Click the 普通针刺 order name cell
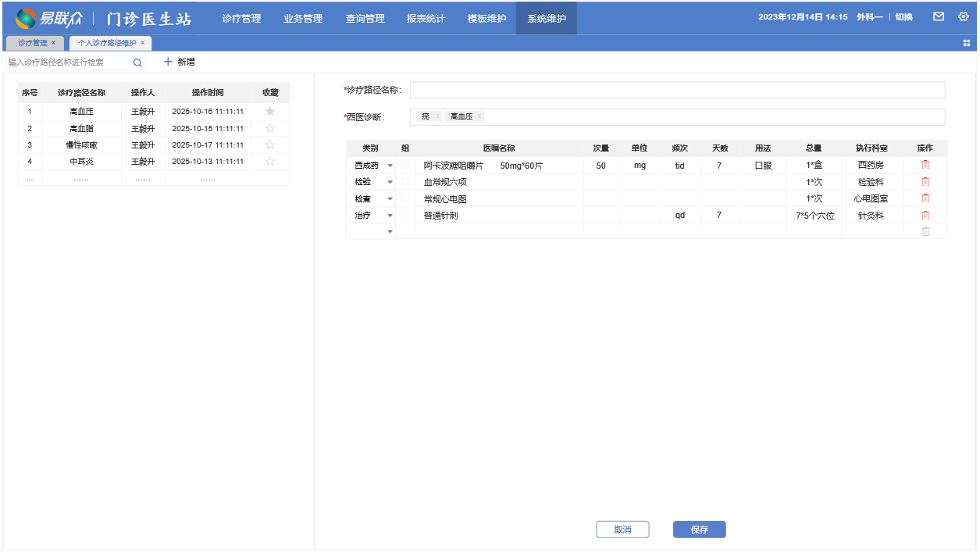980x553 pixels. click(x=499, y=216)
